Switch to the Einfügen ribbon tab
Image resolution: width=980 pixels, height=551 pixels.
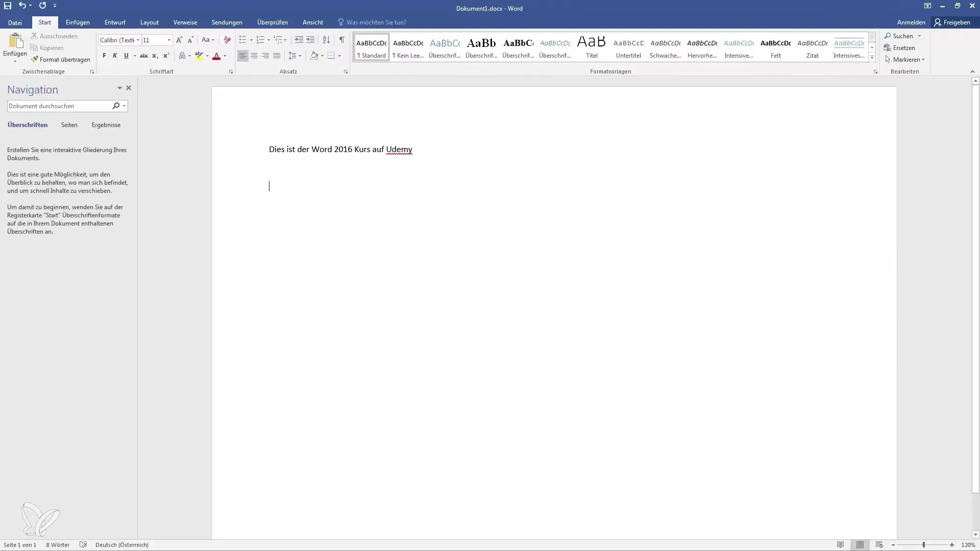(78, 22)
